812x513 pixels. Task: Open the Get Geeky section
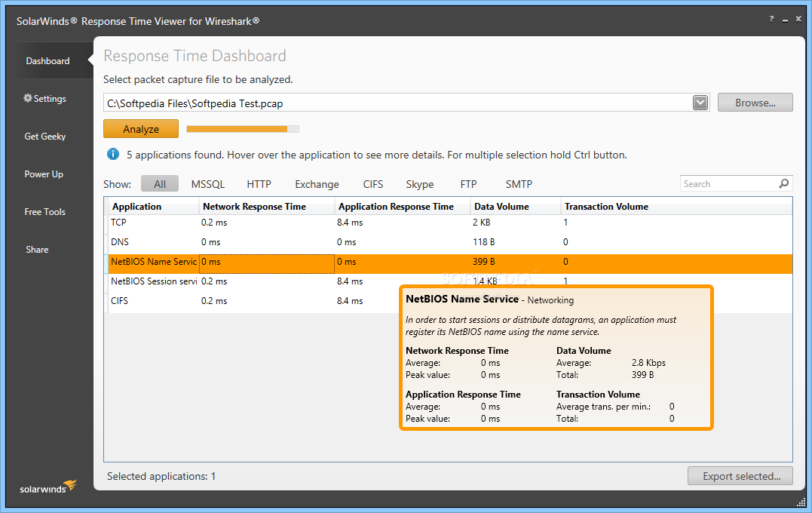click(x=45, y=137)
